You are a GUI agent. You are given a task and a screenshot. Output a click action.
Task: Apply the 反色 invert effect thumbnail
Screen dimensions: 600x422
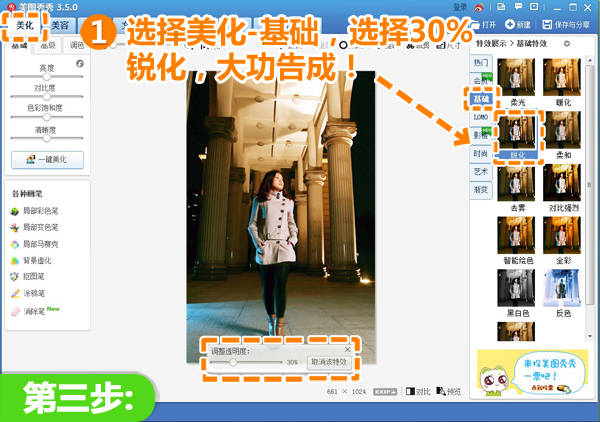pos(562,288)
